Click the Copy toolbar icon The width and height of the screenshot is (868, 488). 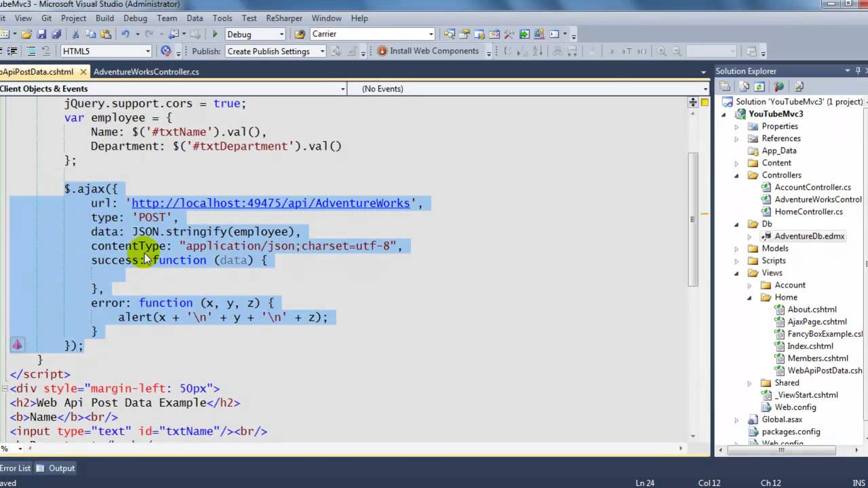click(90, 34)
